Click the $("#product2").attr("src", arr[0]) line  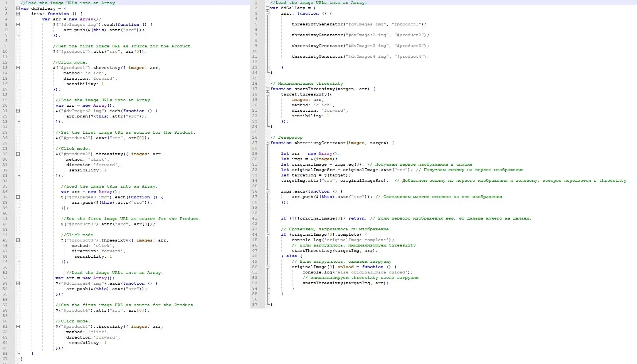[x=103, y=138]
